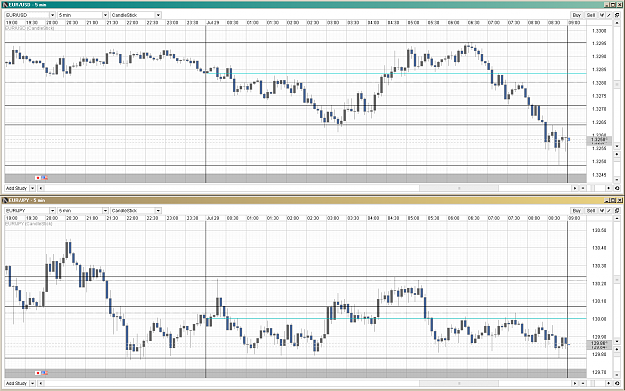Click the Jul 29 date label on EUR/USD time axis
Viewport: 625px width, 391px height.
[x=213, y=23]
